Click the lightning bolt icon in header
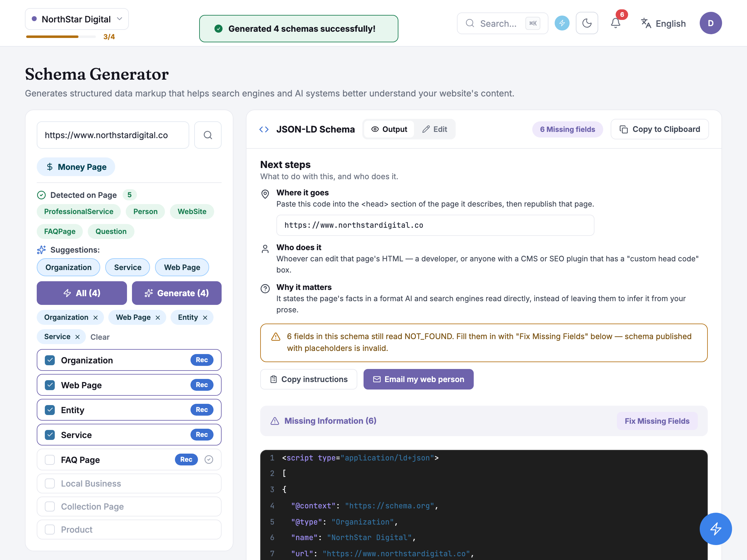Image resolution: width=747 pixels, height=560 pixels. pos(562,23)
